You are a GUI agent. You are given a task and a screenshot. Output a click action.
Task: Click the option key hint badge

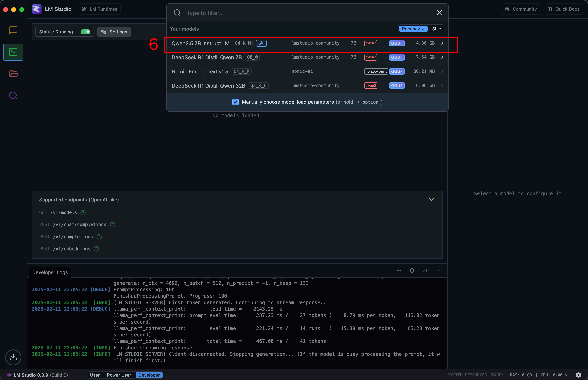367,102
